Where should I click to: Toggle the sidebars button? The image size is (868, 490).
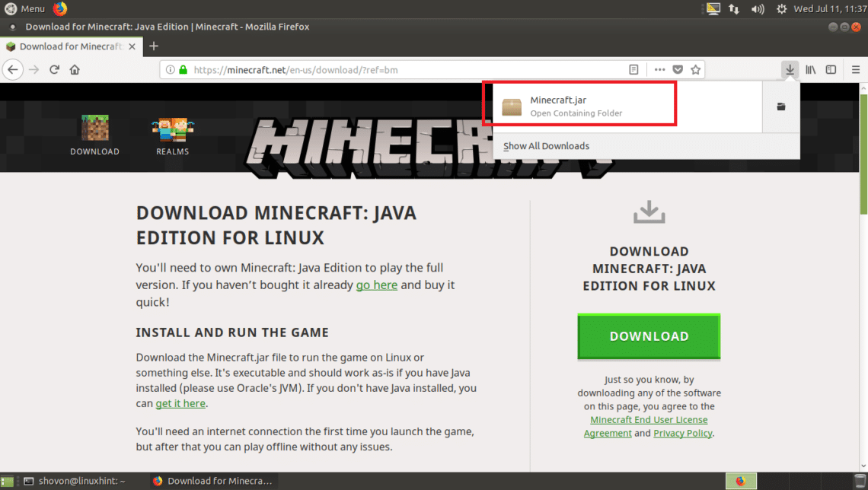click(x=831, y=70)
